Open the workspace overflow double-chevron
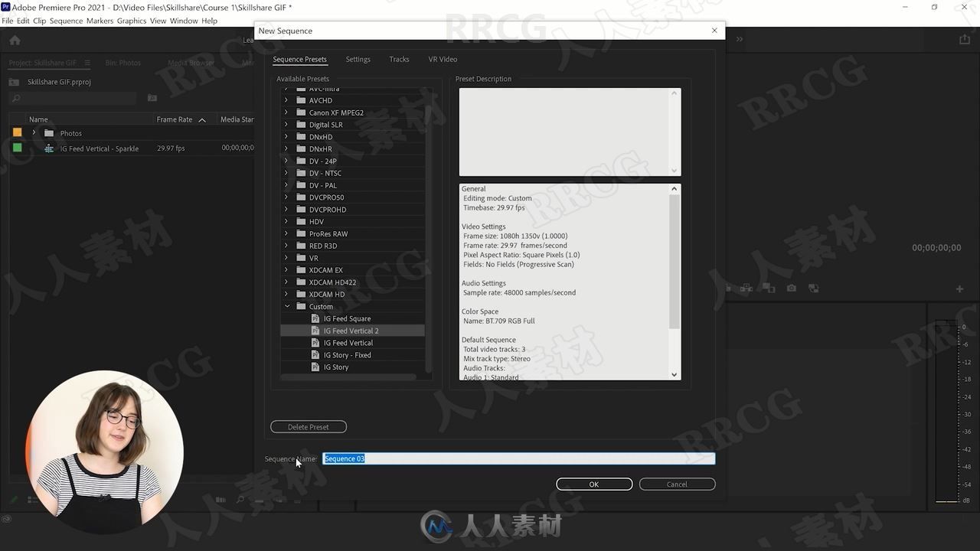 click(740, 39)
